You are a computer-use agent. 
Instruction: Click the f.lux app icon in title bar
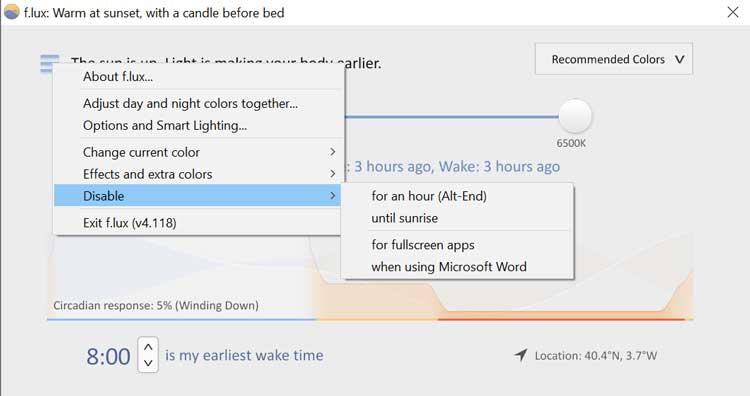pos(11,12)
